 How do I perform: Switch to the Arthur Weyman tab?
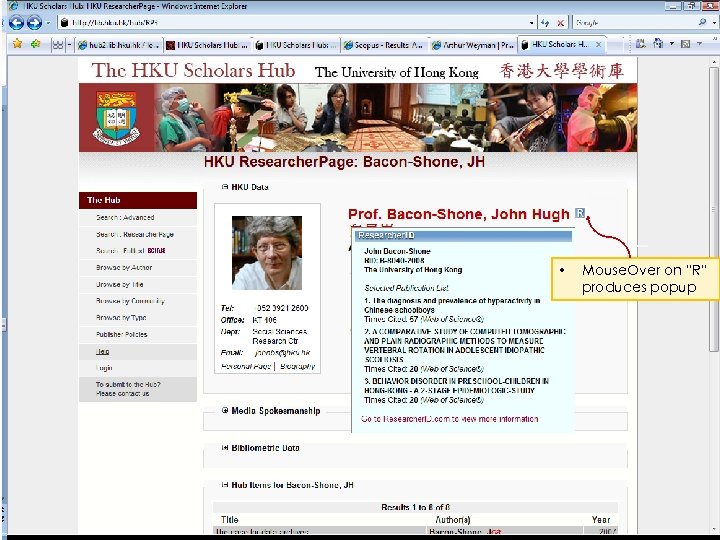[x=473, y=45]
